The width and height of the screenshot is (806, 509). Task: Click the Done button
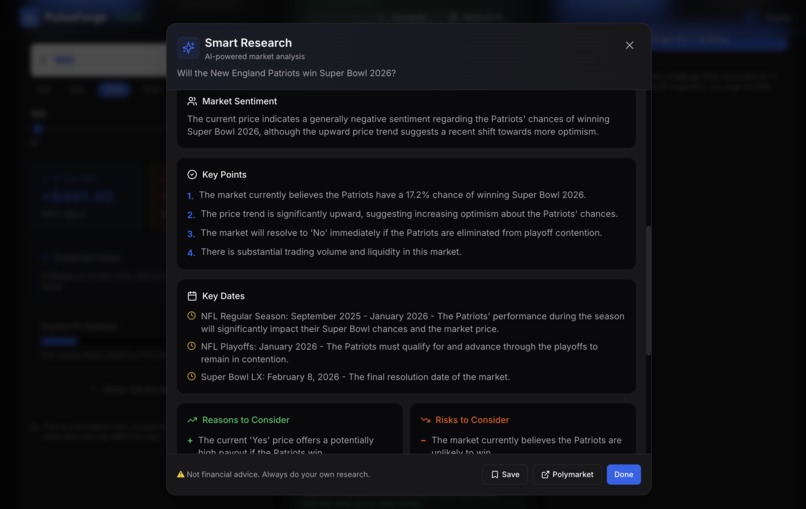coord(624,475)
